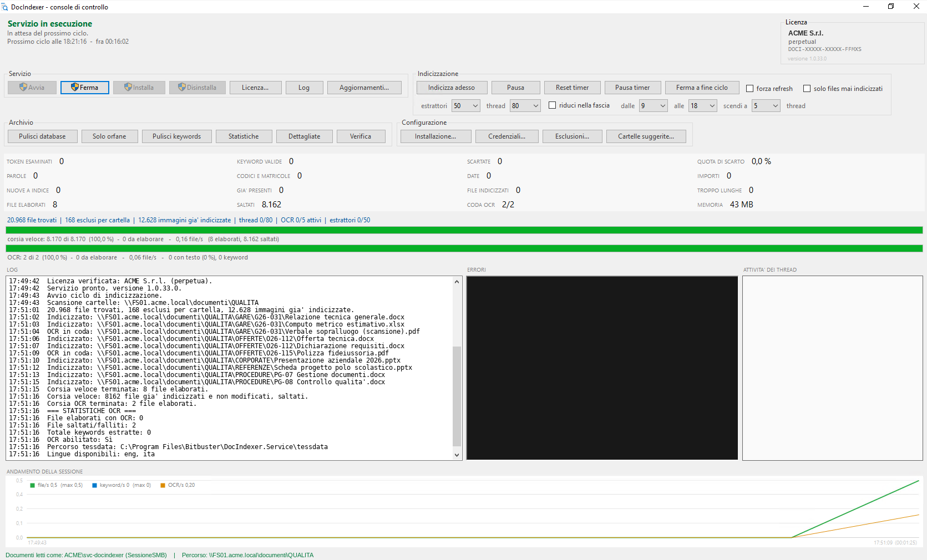Click the '20.968 file trovati' status text

(32, 220)
